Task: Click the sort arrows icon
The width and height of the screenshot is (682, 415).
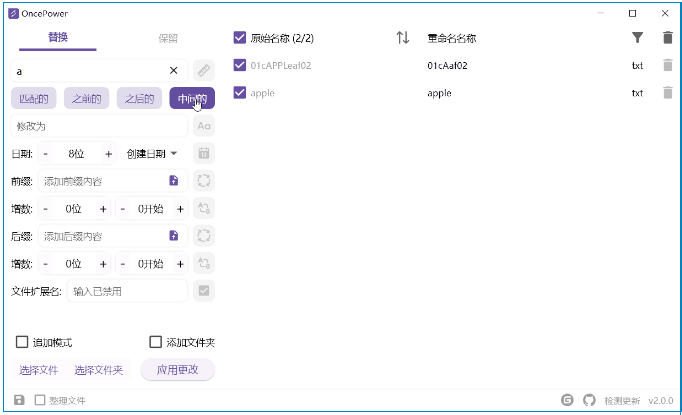Action: (403, 38)
